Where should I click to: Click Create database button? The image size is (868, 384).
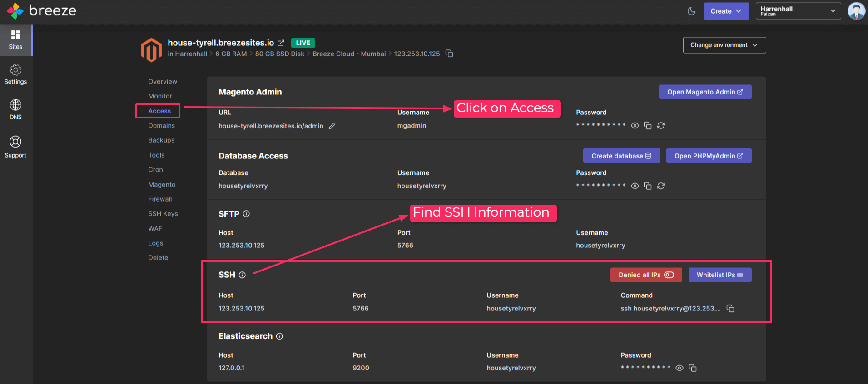[621, 156]
